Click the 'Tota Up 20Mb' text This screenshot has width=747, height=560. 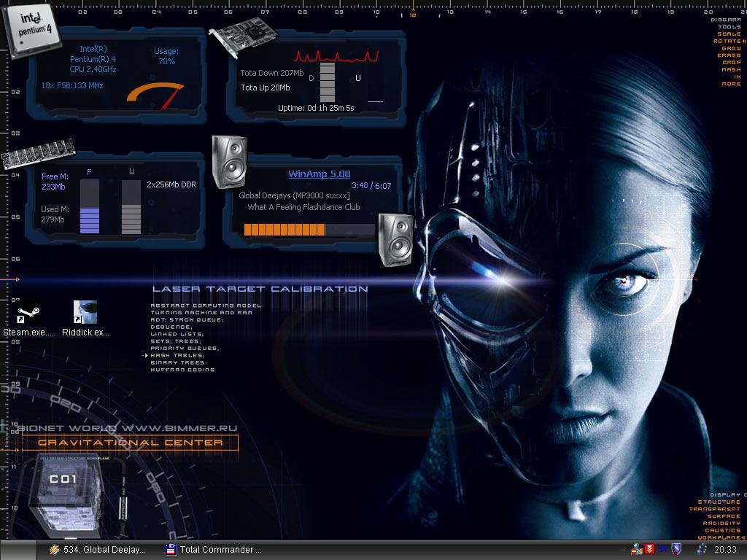(x=266, y=87)
